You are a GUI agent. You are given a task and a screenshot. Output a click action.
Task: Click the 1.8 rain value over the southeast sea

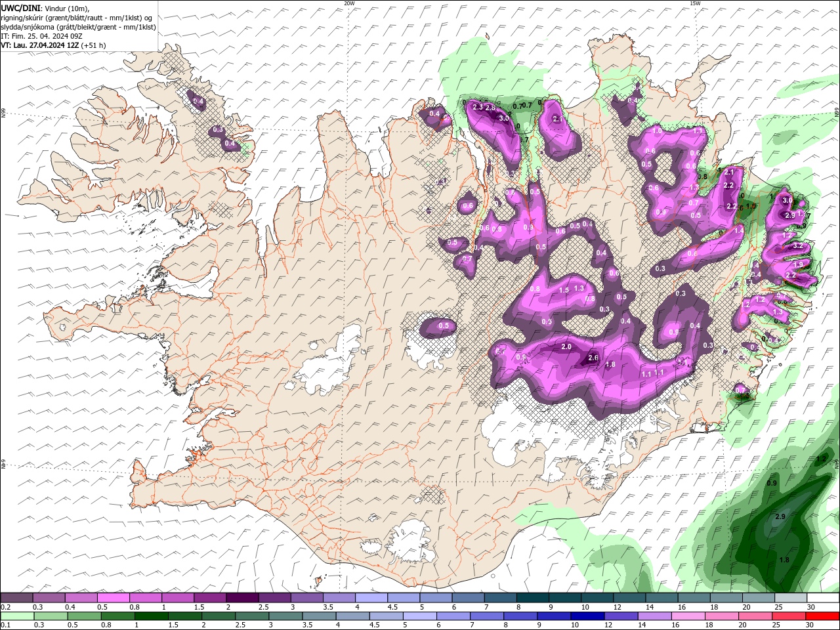click(784, 560)
